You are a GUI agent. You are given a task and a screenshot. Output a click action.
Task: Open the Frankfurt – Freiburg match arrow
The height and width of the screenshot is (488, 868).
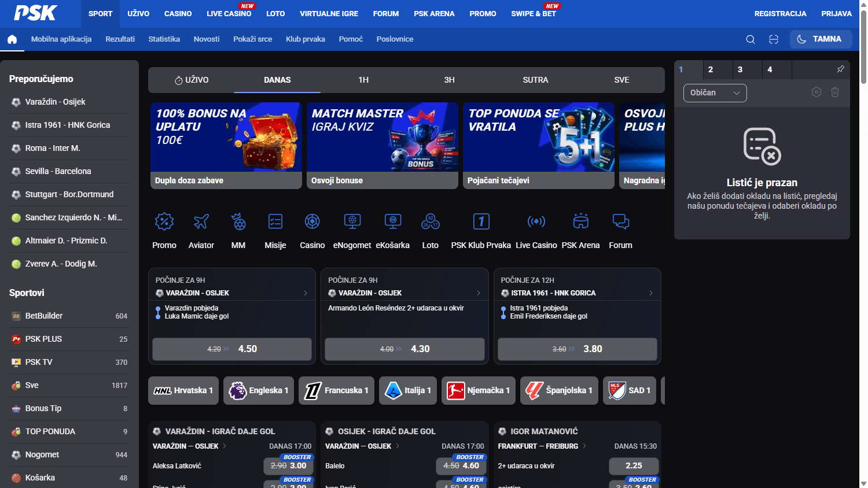(584, 446)
